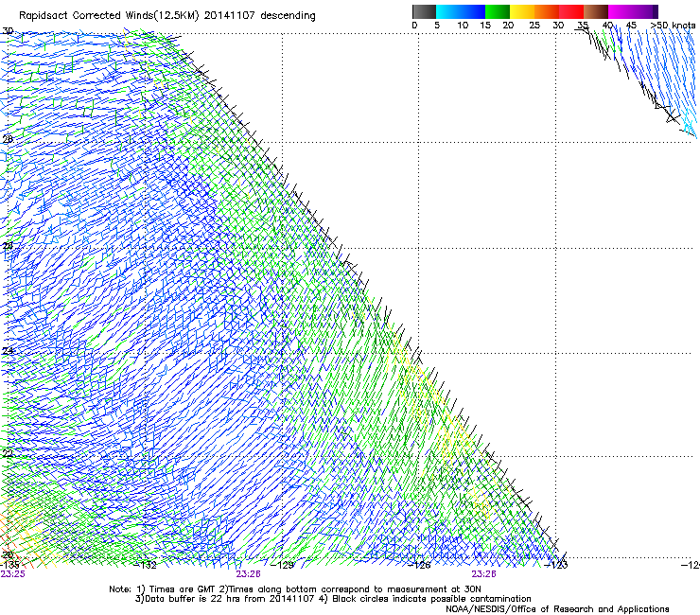Choose the magenta-purple 40-50 knots legend swatch
The image size is (700, 615).
[x=633, y=11]
